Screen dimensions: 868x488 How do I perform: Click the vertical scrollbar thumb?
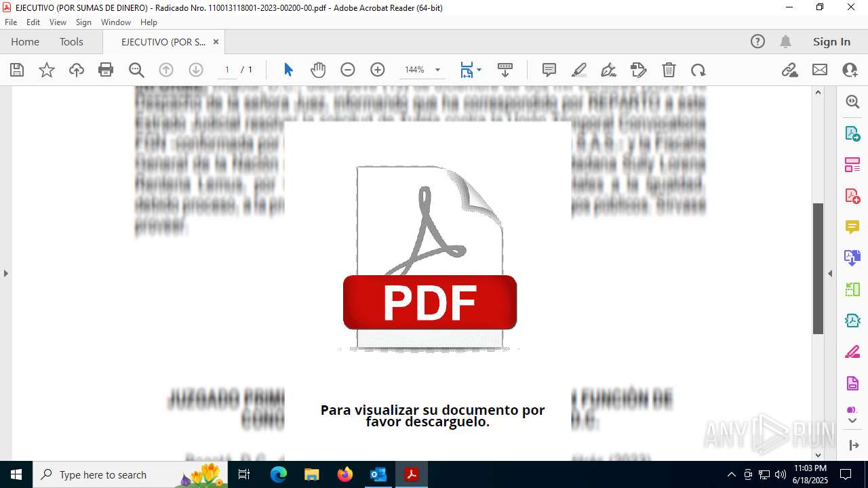pyautogui.click(x=818, y=268)
